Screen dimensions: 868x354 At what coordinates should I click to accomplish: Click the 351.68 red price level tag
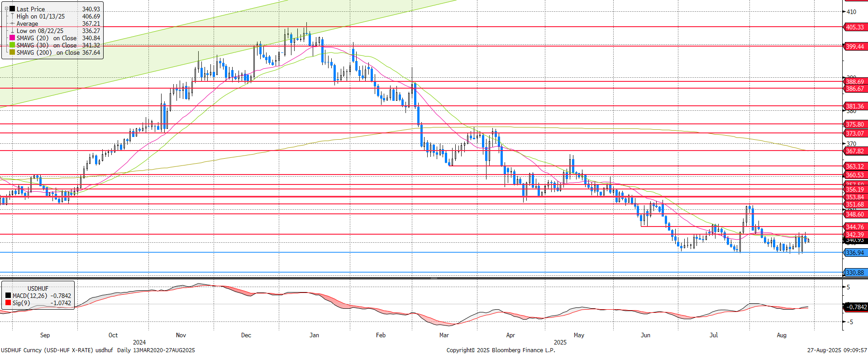point(855,204)
